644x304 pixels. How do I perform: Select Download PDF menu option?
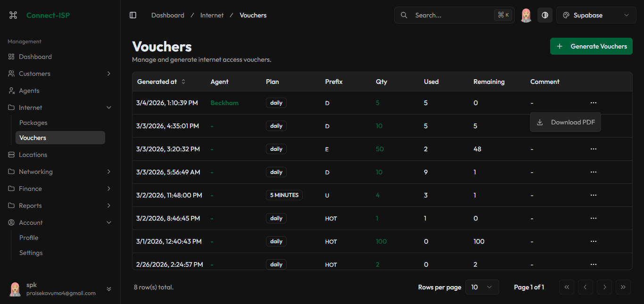(566, 122)
